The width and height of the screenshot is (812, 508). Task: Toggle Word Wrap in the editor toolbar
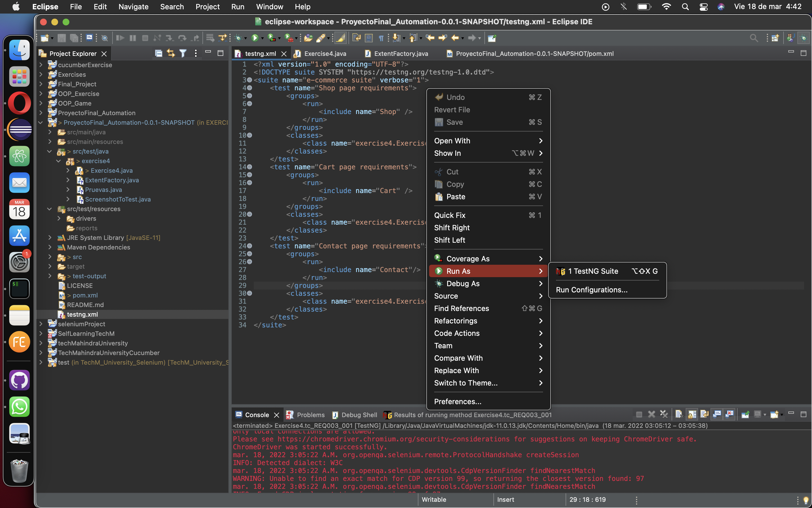[356, 38]
